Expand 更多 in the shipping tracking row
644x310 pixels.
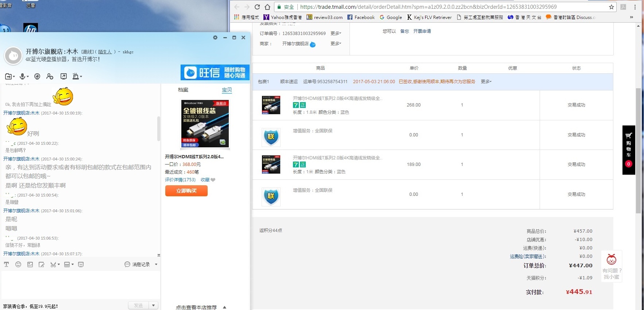click(x=486, y=82)
